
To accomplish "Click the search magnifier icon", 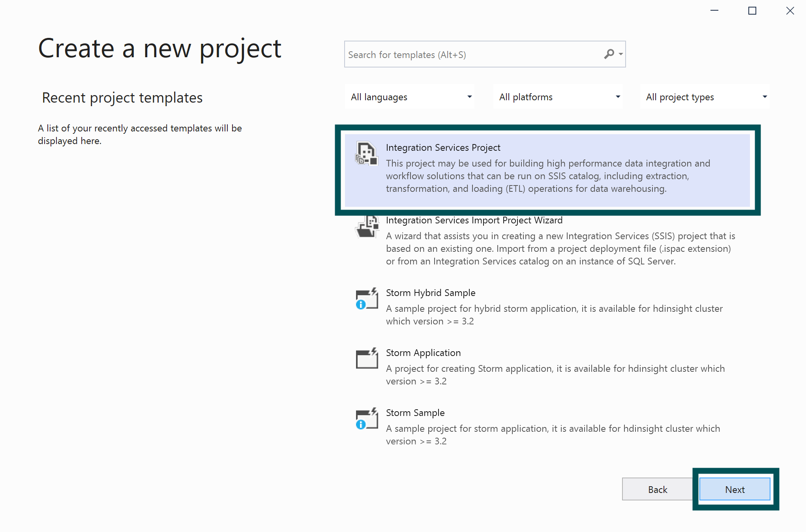I will click(609, 54).
